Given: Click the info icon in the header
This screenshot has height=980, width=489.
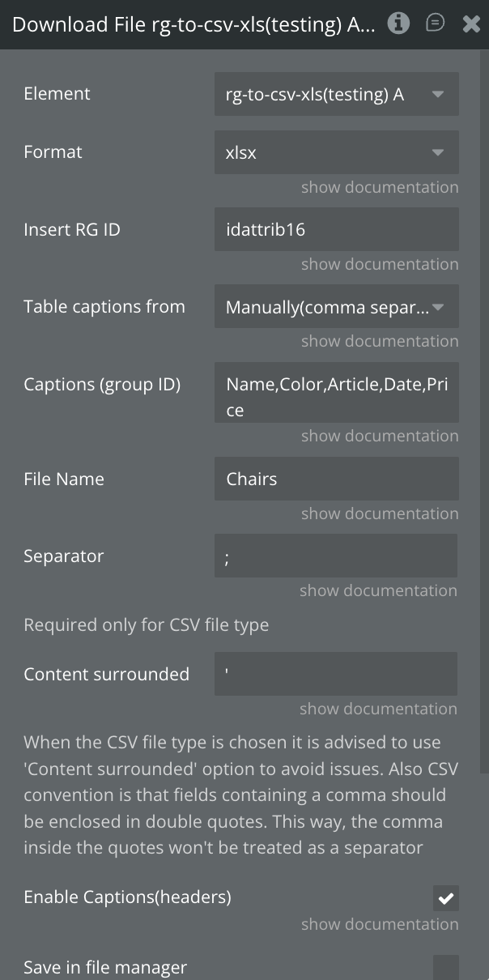Looking at the screenshot, I should 398,23.
